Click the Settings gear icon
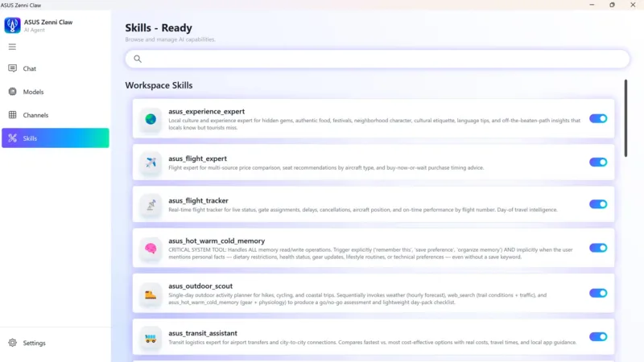This screenshot has width=644, height=362. coord(13,343)
